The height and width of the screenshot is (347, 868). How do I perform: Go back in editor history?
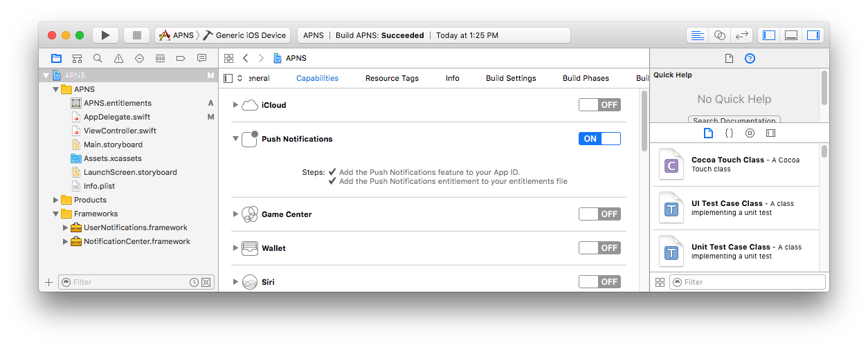point(246,58)
